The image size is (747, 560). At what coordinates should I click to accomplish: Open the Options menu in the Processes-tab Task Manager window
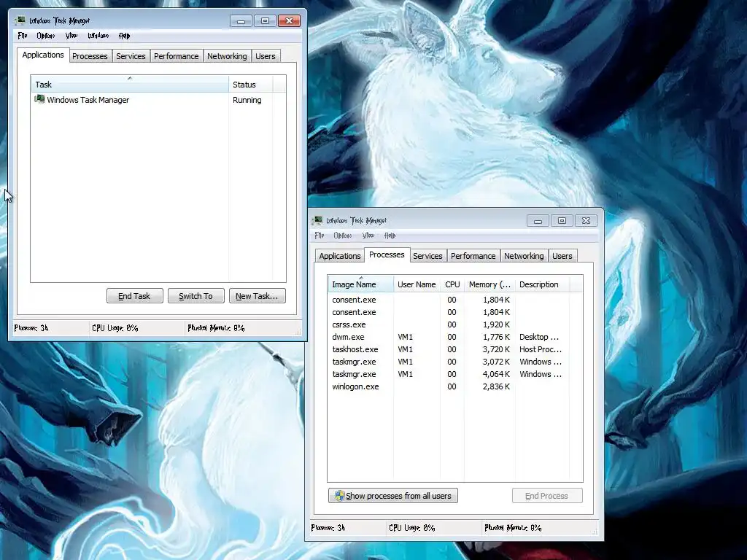point(343,236)
